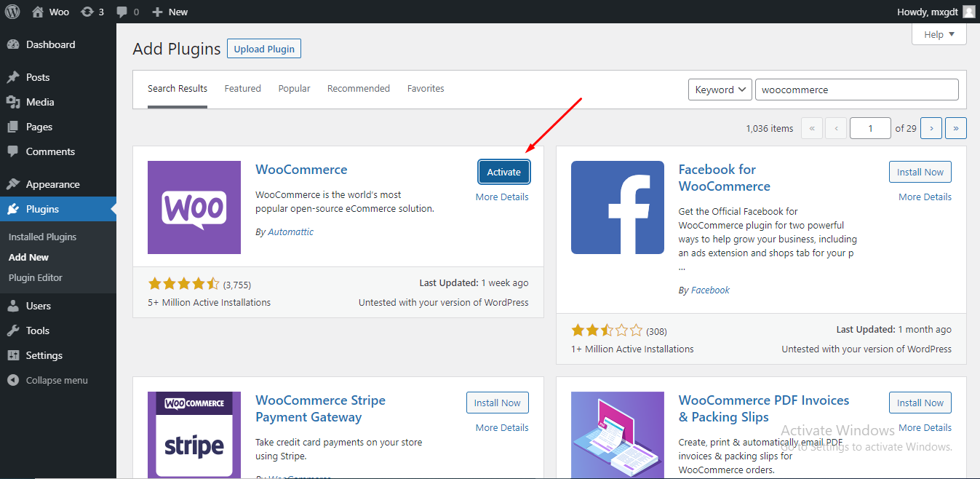Click the Facebook logo plugin thumbnail
The image size is (980, 479).
pos(618,207)
